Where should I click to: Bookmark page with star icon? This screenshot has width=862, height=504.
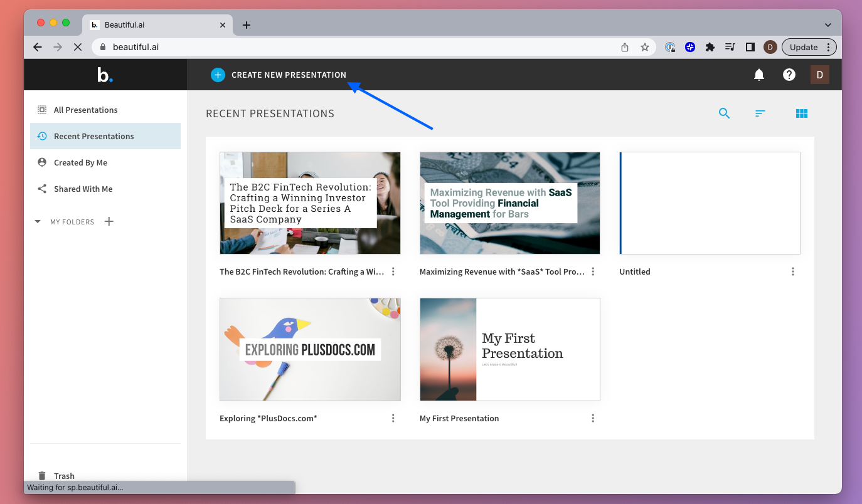point(644,47)
